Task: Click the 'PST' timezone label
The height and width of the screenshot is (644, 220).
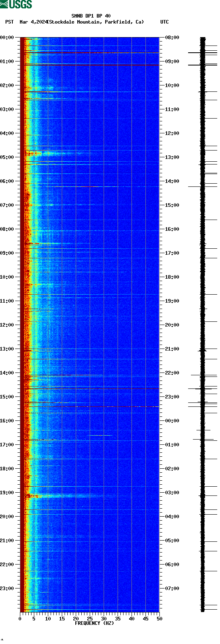Action: (x=10, y=22)
